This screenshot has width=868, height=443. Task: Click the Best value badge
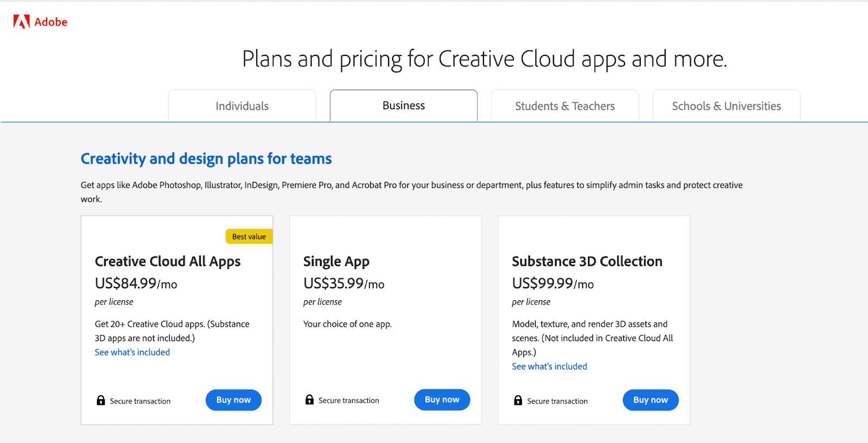click(249, 237)
